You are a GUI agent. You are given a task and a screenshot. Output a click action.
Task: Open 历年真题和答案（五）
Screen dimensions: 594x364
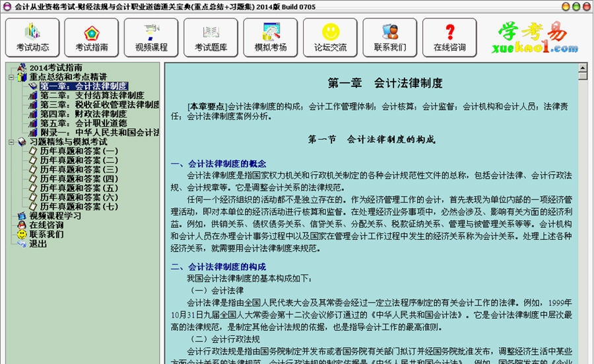tap(79, 188)
